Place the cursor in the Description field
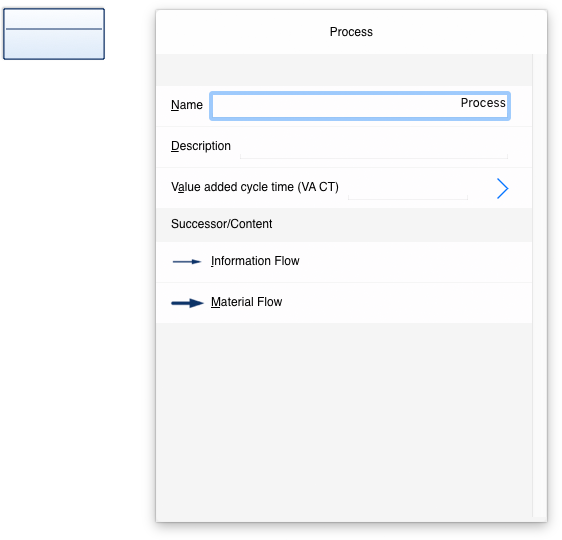 pyautogui.click(x=374, y=147)
